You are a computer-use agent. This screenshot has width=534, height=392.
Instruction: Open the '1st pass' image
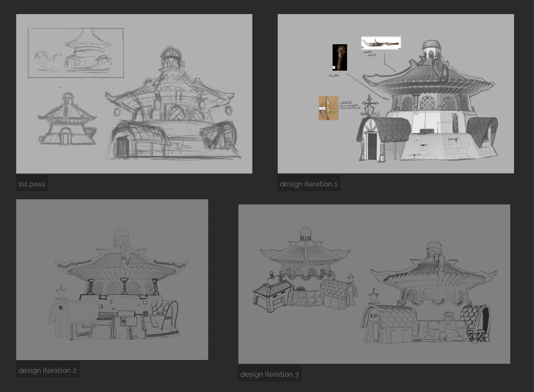[133, 93]
